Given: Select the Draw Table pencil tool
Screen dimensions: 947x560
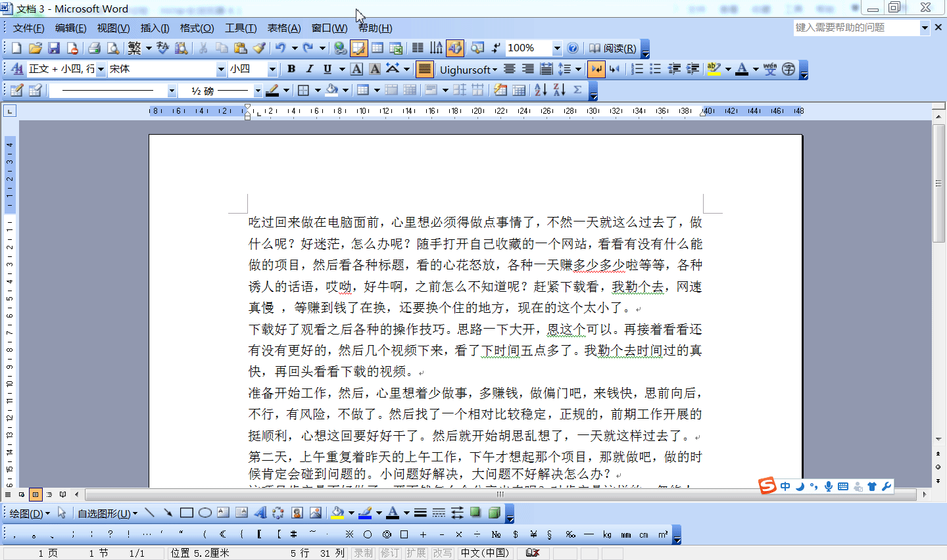Looking at the screenshot, I should (16, 90).
